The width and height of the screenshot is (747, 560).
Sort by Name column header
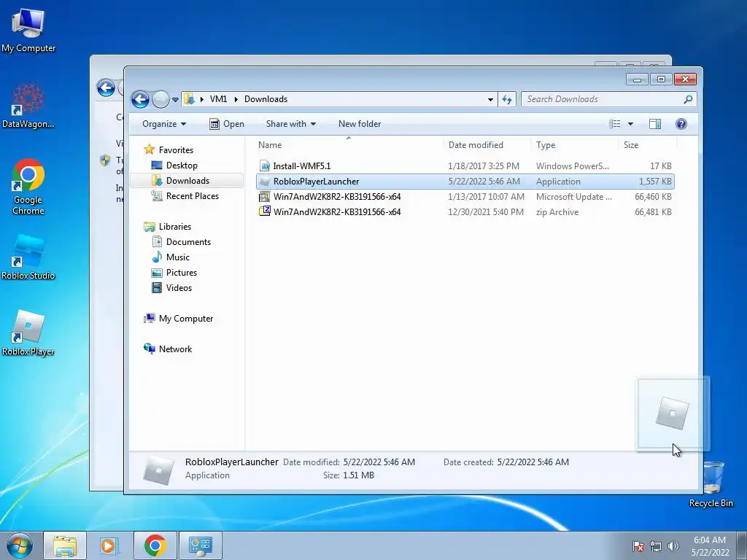[350, 145]
